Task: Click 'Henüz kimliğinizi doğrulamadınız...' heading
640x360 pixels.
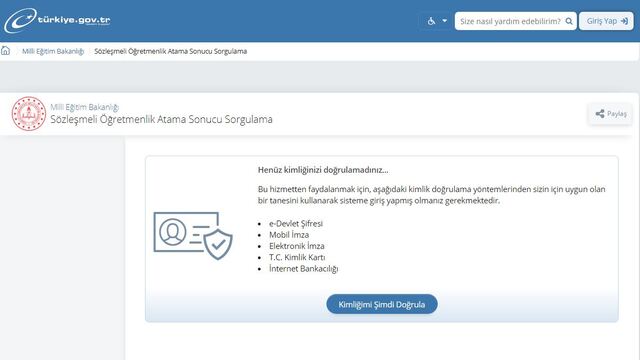Action: [x=323, y=170]
